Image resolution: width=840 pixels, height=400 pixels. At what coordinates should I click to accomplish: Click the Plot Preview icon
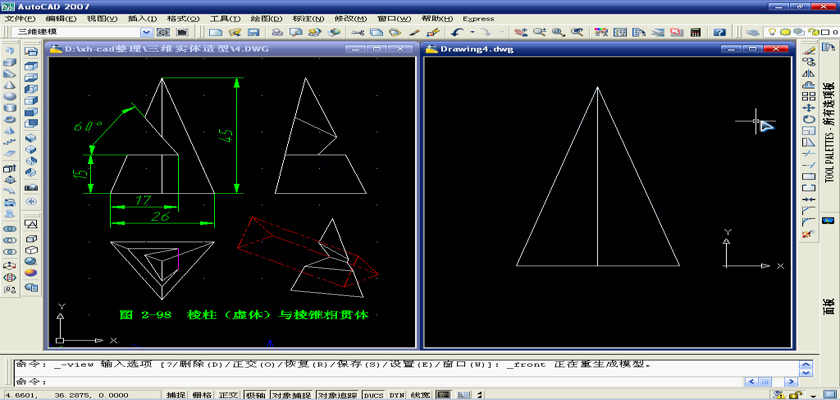pos(296,32)
